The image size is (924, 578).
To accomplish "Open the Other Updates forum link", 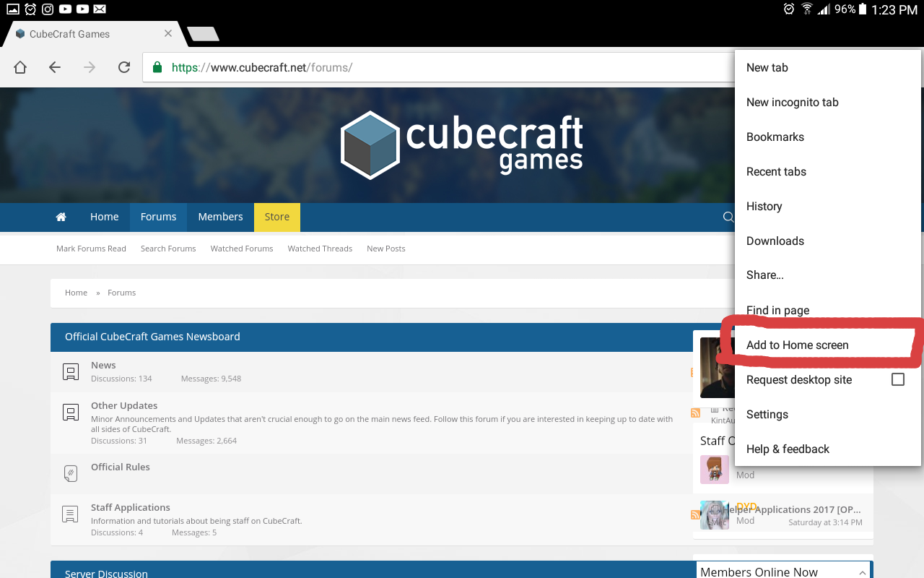I will click(124, 406).
